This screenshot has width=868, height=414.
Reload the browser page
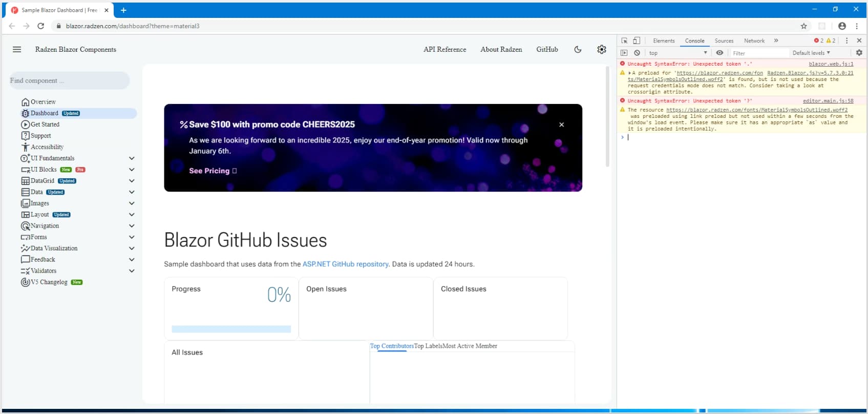tap(41, 26)
